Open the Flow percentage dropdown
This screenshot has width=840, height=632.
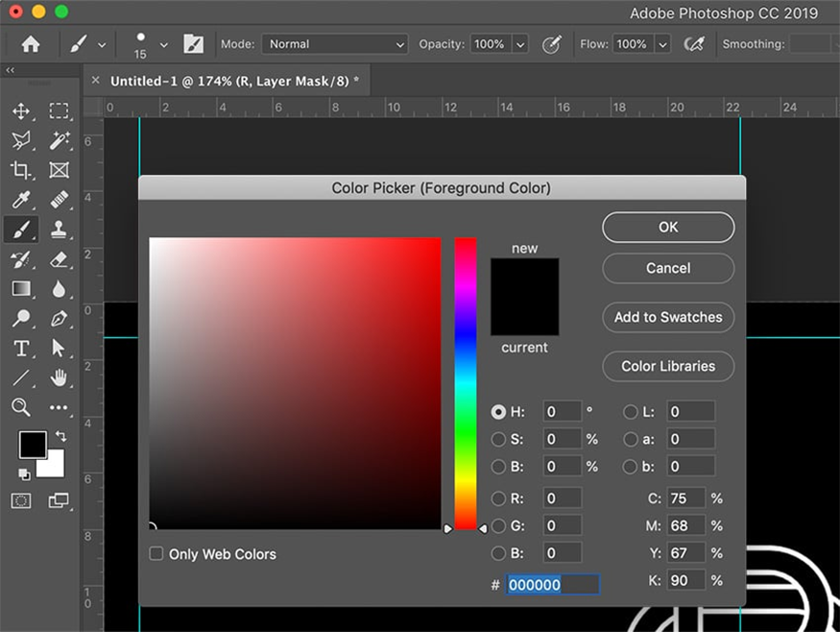[x=662, y=44]
